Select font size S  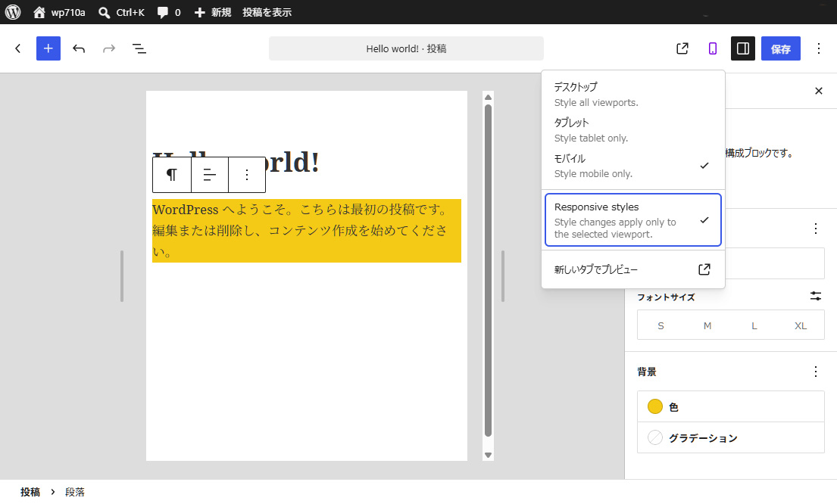click(x=661, y=325)
